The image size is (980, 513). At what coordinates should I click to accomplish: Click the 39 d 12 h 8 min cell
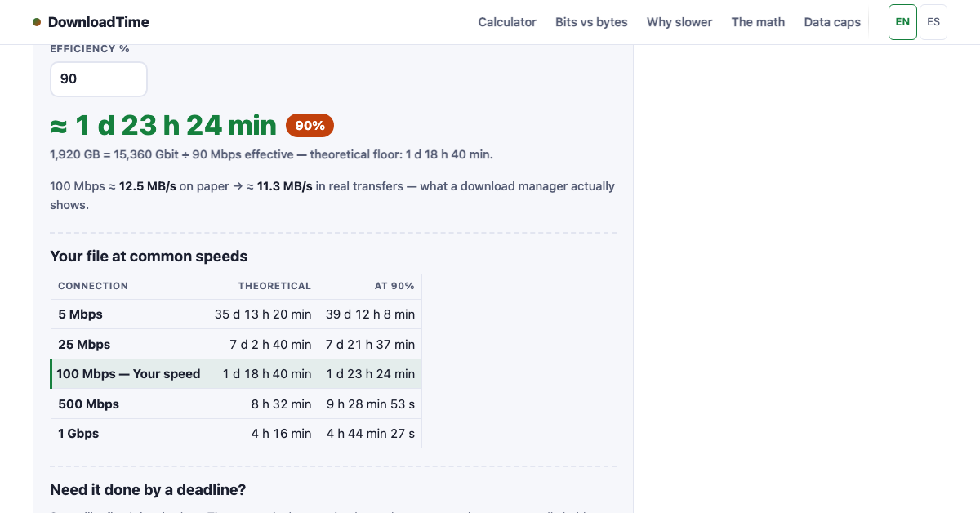[370, 314]
